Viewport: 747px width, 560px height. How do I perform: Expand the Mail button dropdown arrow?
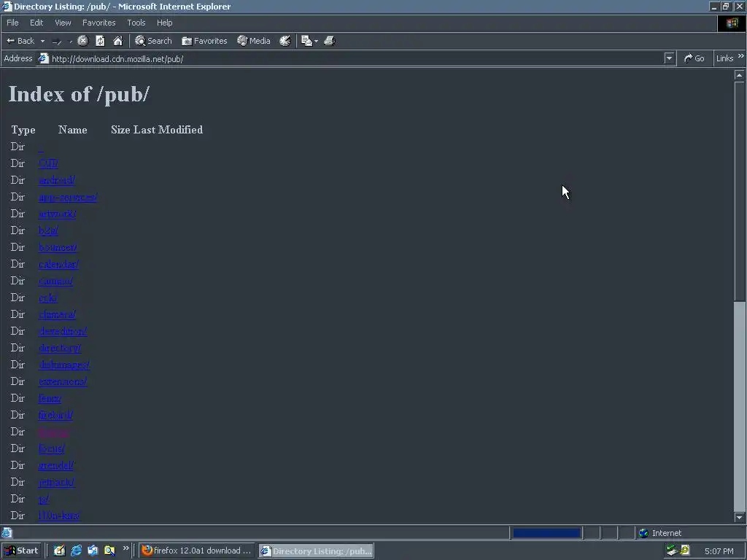pyautogui.click(x=317, y=42)
